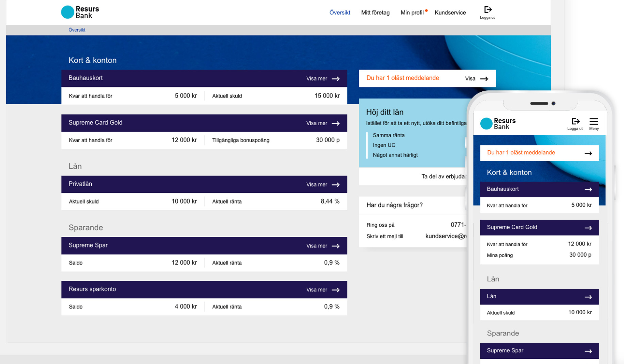624x364 pixels.
Task: Click the arrow on phone Supreme Spar row
Action: (x=588, y=351)
